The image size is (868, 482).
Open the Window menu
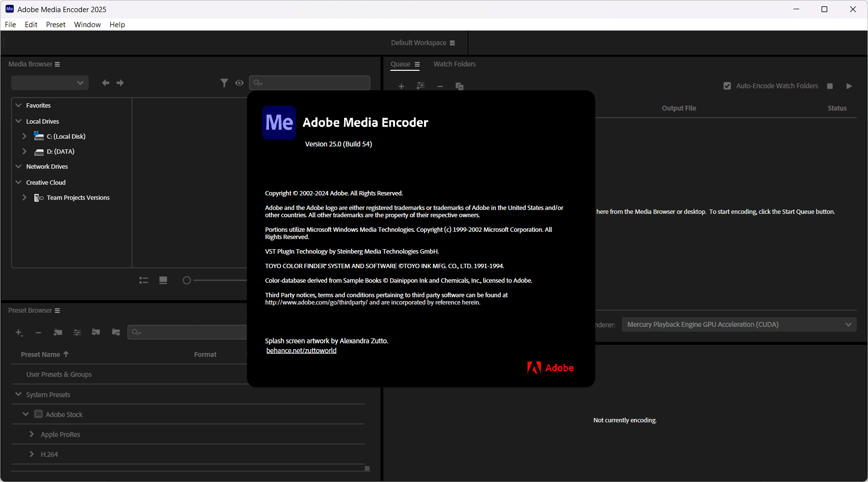[x=87, y=25]
